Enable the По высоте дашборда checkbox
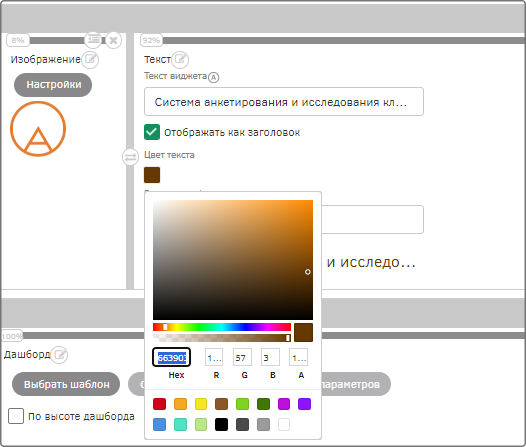 (16, 416)
